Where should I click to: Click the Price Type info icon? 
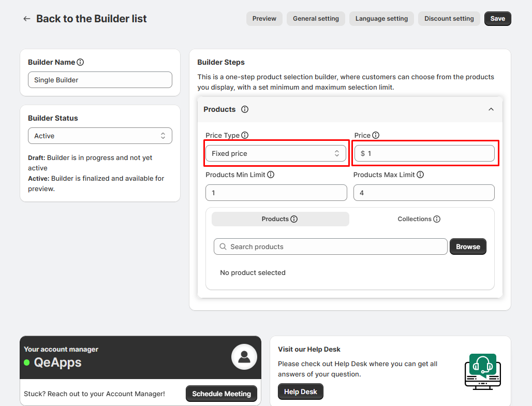[245, 135]
